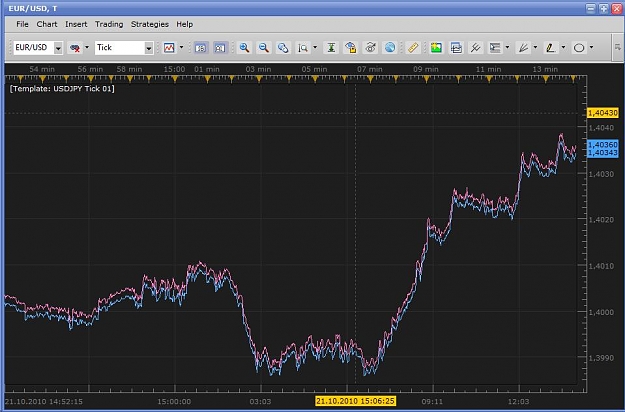Open the EUR/USD instrument dropdown
This screenshot has width=625, height=412.
[x=58, y=48]
